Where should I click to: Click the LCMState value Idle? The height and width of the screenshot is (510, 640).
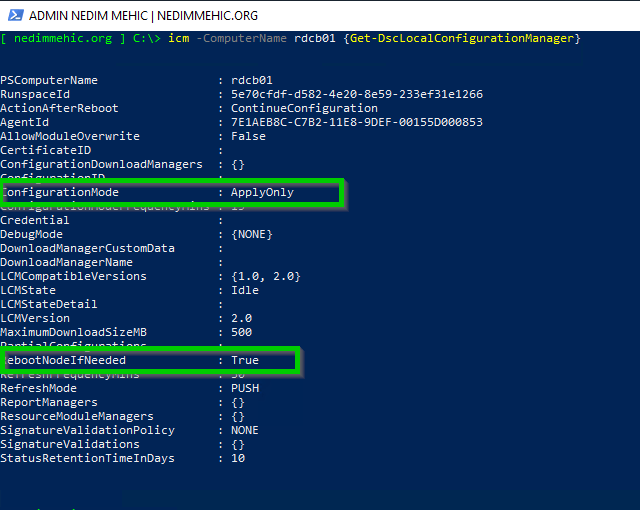[245, 290]
